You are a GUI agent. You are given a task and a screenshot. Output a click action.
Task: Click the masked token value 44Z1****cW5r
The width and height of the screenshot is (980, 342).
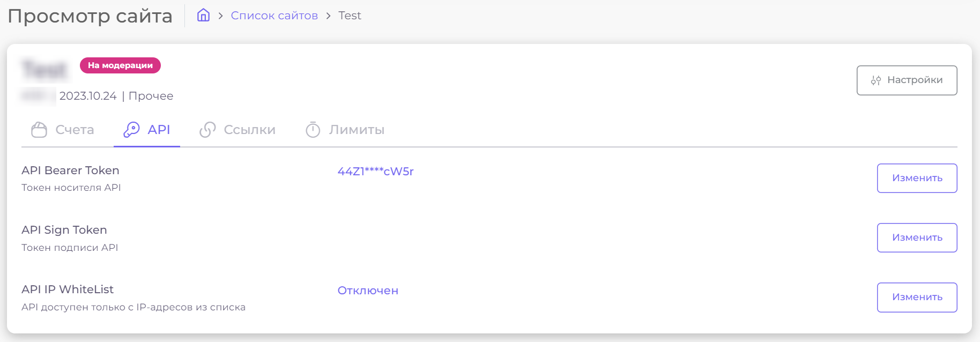tap(375, 172)
